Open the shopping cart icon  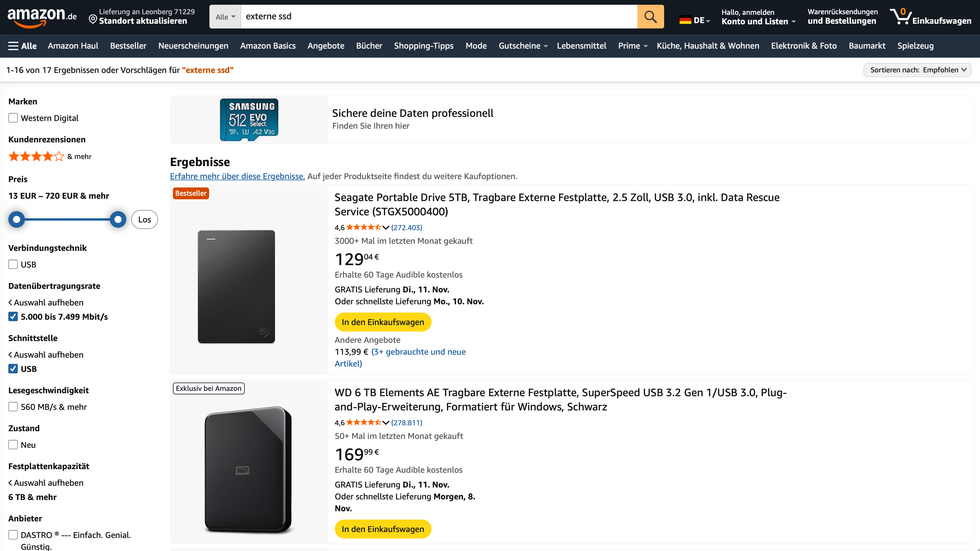pyautogui.click(x=901, y=17)
